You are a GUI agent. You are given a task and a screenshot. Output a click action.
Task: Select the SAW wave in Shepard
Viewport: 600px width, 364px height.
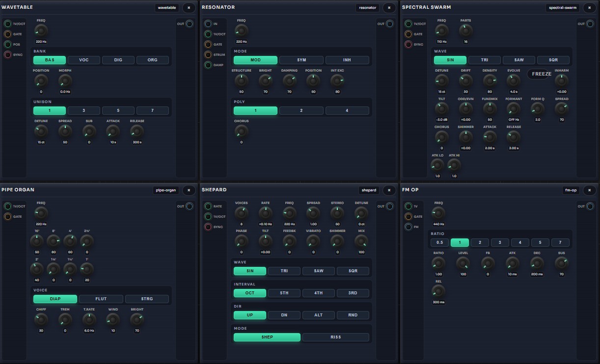[319, 271]
